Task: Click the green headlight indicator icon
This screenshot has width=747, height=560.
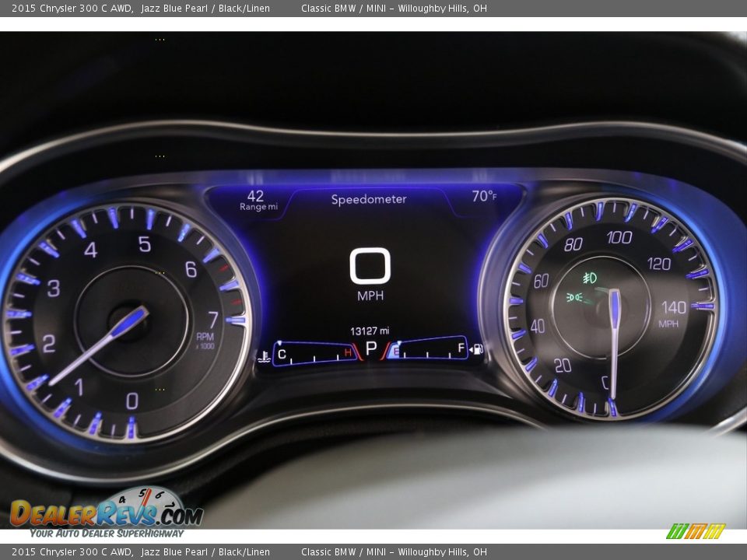Action: (574, 298)
